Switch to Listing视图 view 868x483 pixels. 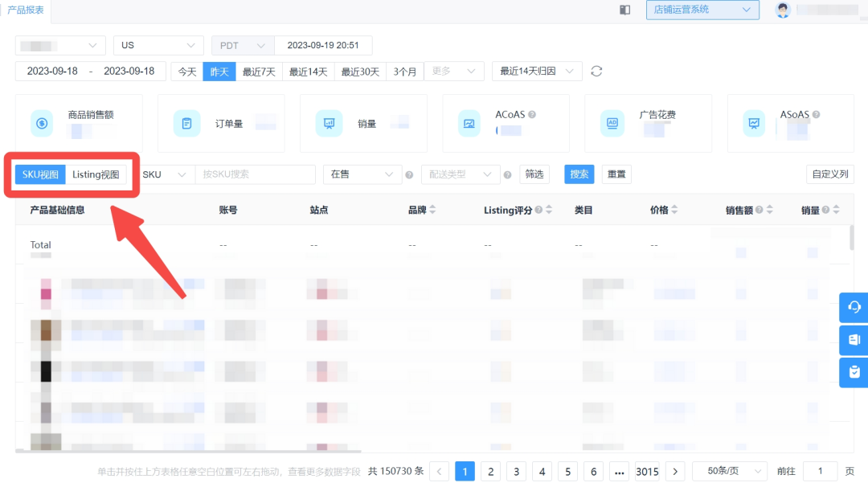click(96, 174)
